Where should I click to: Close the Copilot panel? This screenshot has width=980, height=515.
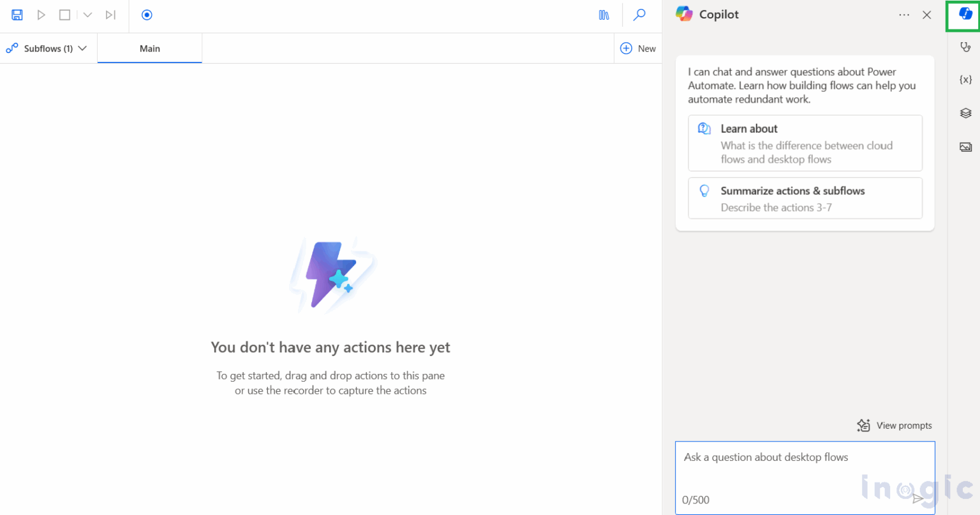tap(927, 15)
